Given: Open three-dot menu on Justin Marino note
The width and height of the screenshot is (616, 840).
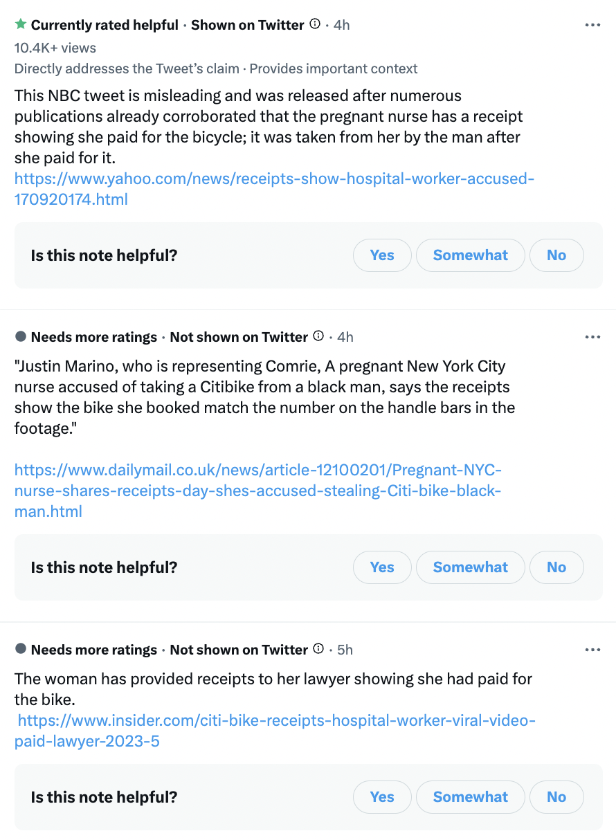Looking at the screenshot, I should pos(592,337).
